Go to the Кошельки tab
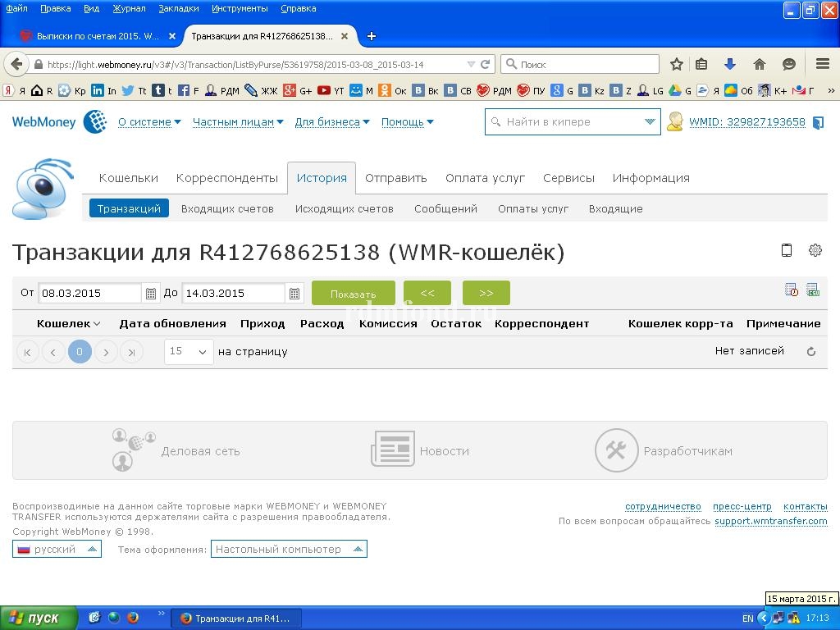Viewport: 840px width, 630px height. coord(129,178)
